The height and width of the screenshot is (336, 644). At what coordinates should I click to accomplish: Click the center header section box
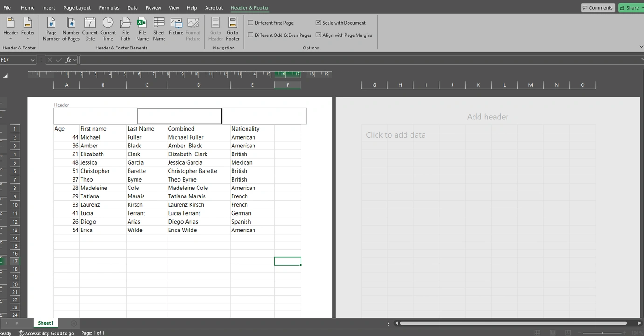coord(179,116)
